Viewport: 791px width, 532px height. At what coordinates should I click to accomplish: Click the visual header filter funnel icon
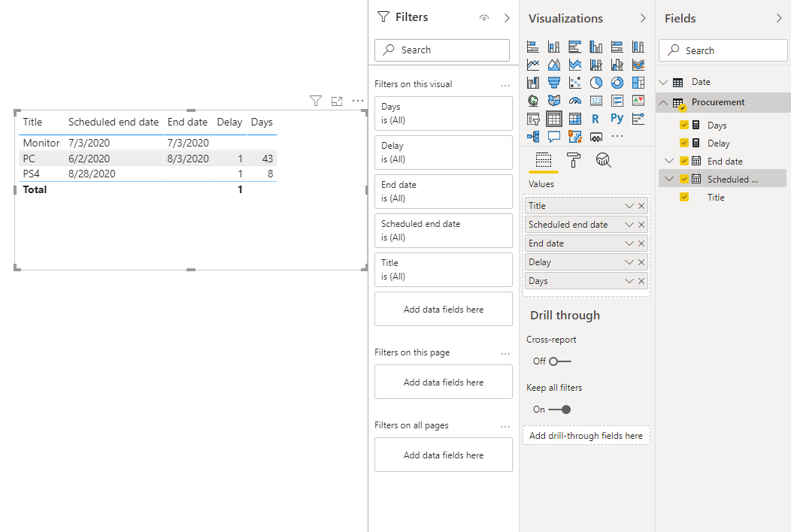click(x=316, y=101)
